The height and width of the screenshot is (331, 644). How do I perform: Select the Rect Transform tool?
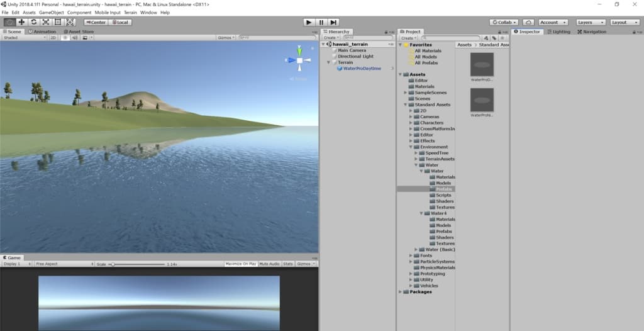click(58, 22)
